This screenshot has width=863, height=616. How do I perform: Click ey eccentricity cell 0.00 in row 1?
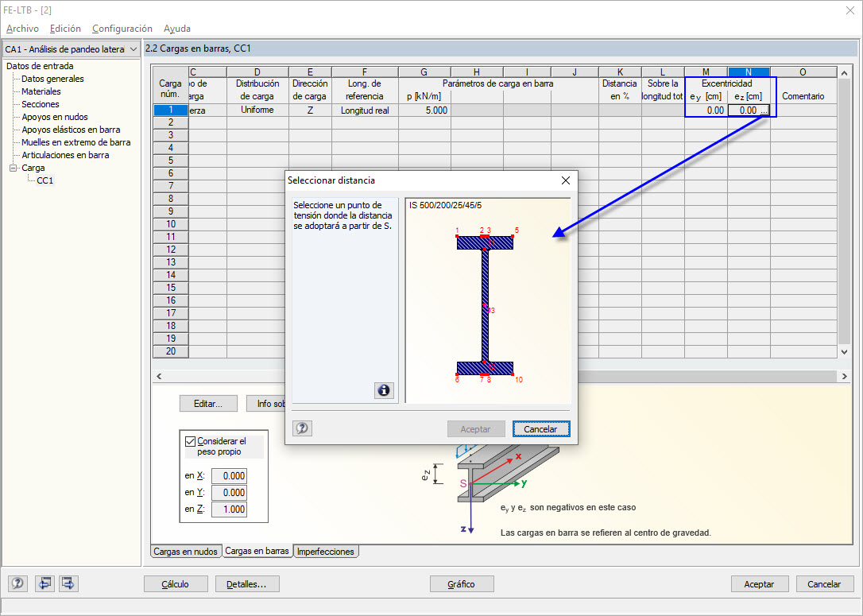tap(706, 110)
